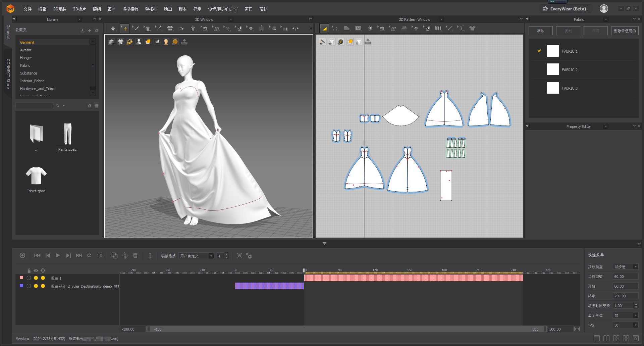Click the Simulate arrow icon in 3D toolbar
This screenshot has width=644, height=346.
coord(113,29)
